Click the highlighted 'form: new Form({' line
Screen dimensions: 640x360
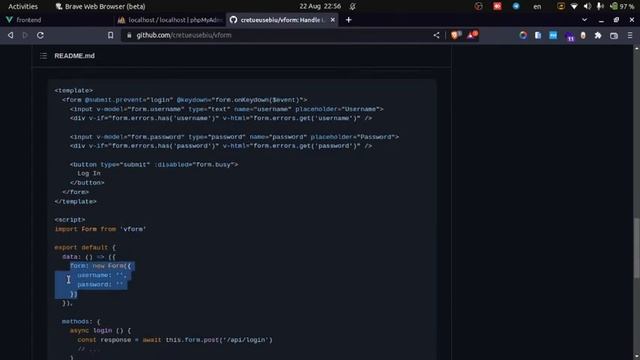click(100, 266)
